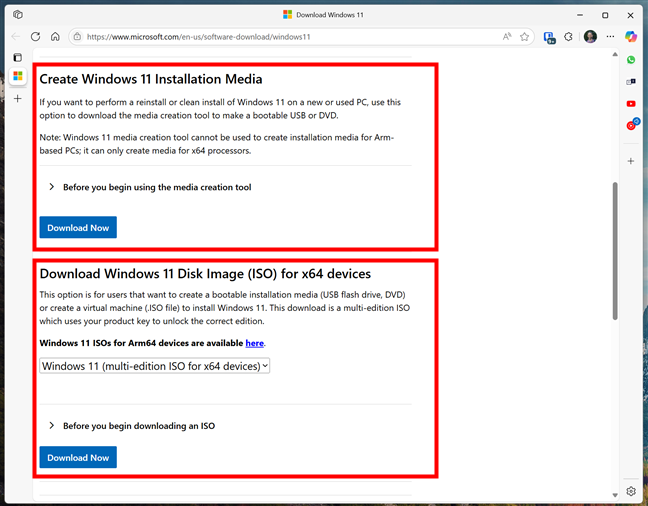Screen dimensions: 648x506
Task: View site information lock icon
Action: click(77, 37)
